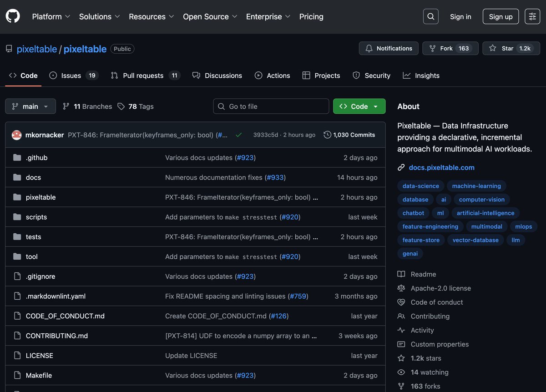
Task: Fork the repository with the Fork button
Action: [x=450, y=48]
